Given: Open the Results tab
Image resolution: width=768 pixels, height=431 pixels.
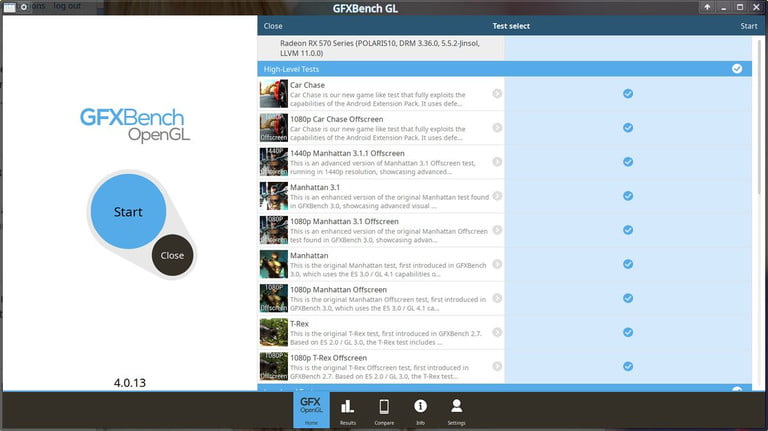Looking at the screenshot, I should tap(348, 411).
